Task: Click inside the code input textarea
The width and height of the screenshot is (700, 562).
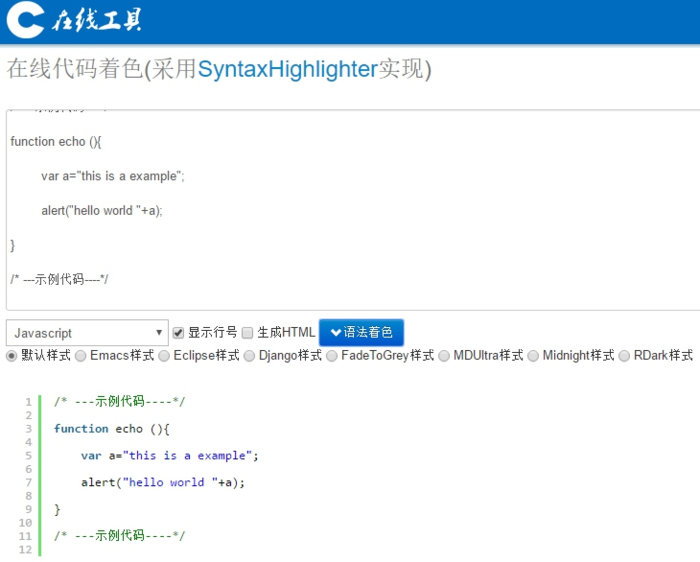Action: [x=353, y=210]
